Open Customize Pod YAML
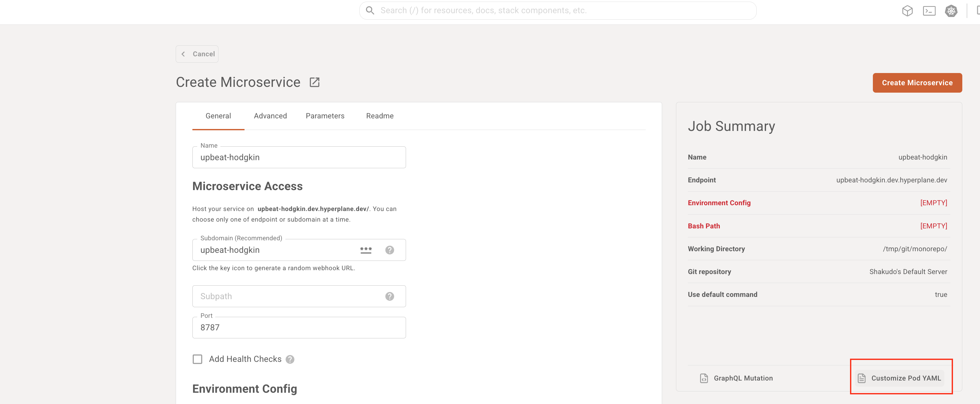The image size is (980, 404). point(899,378)
